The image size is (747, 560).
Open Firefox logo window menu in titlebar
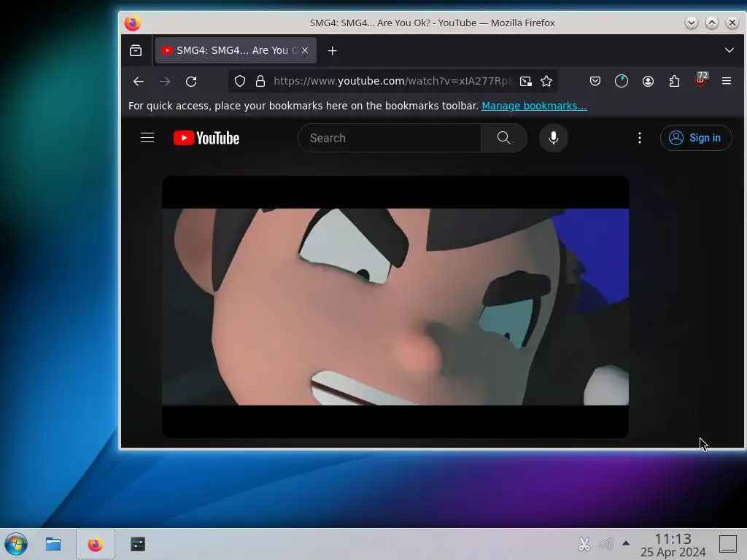click(x=133, y=23)
